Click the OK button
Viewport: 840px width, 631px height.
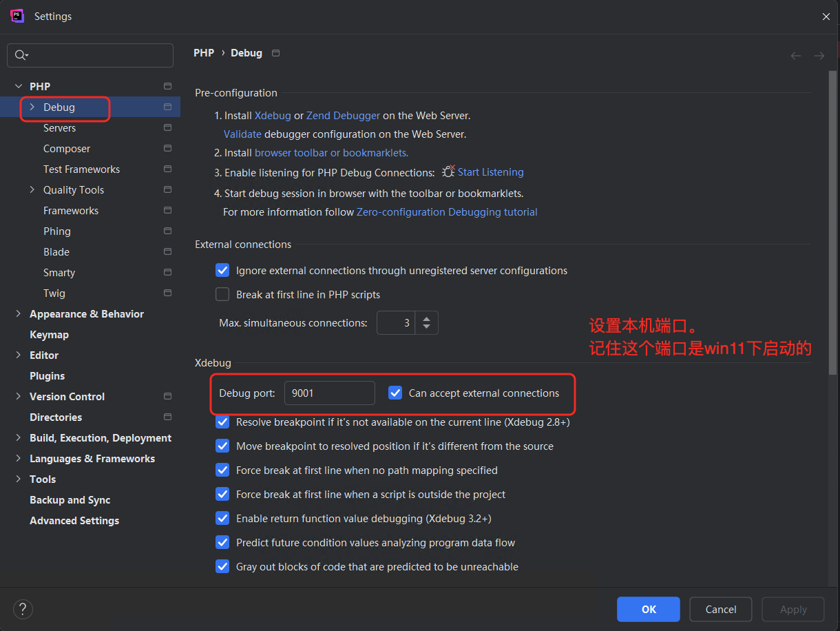(x=649, y=609)
